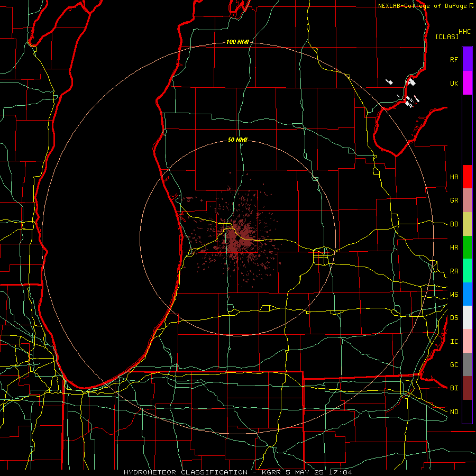The height and width of the screenshot is (476, 476).
Task: Click the RF legend label
Action: 454,59
